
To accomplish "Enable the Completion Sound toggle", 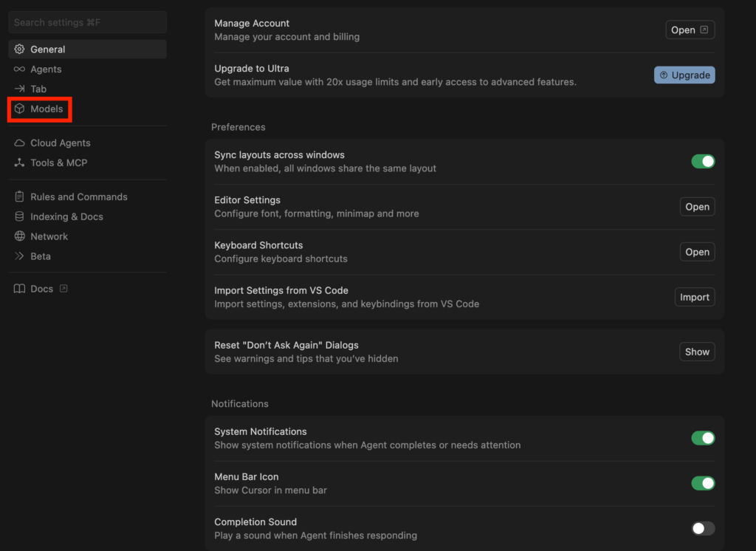I will tap(702, 528).
